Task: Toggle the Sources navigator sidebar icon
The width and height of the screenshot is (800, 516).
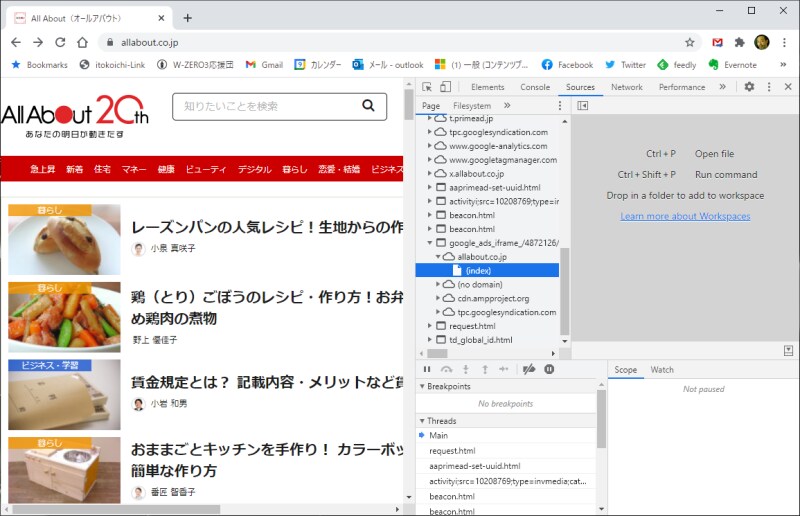Action: click(x=583, y=106)
